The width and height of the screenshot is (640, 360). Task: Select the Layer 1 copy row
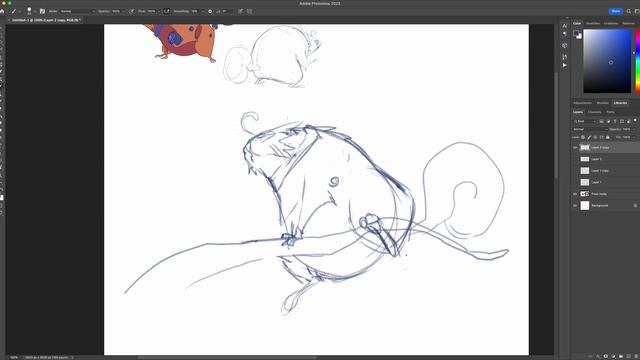606,171
